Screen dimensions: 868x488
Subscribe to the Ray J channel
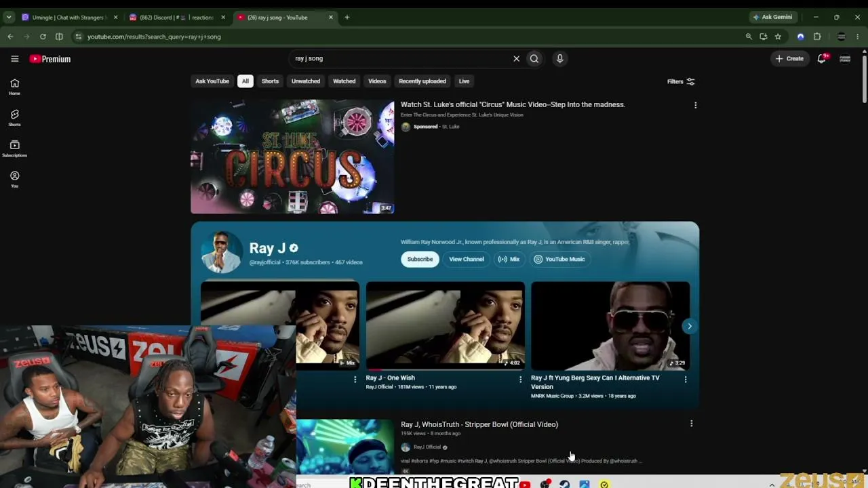[420, 259]
